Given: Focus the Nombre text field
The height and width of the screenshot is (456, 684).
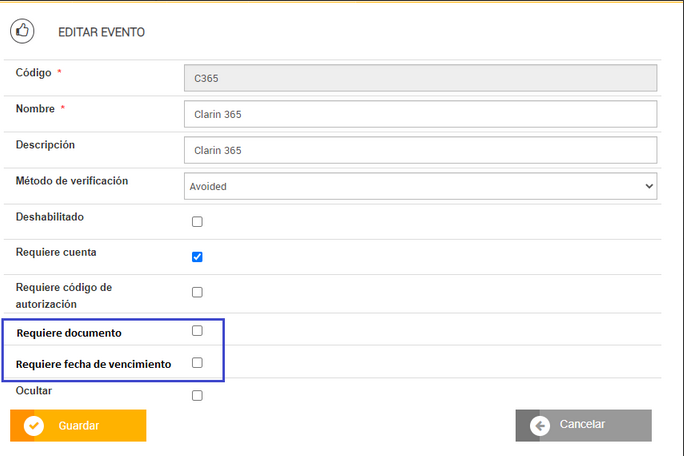Looking at the screenshot, I should point(420,114).
